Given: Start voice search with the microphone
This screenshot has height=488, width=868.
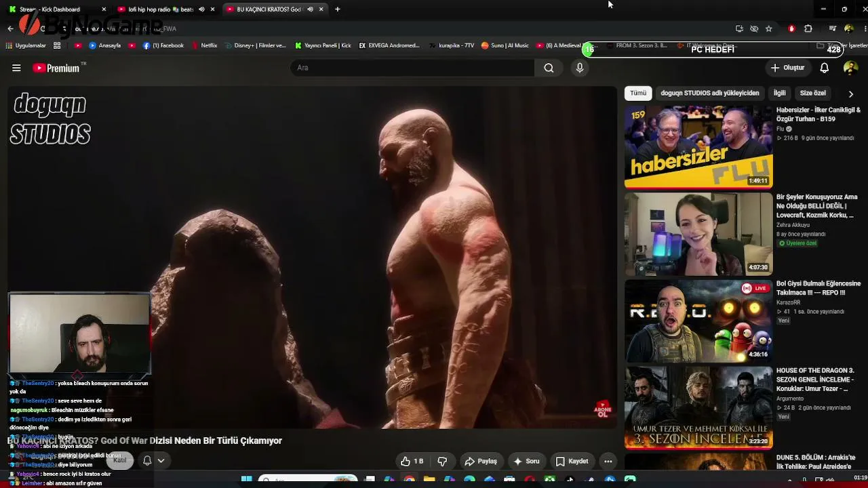Looking at the screenshot, I should [580, 68].
